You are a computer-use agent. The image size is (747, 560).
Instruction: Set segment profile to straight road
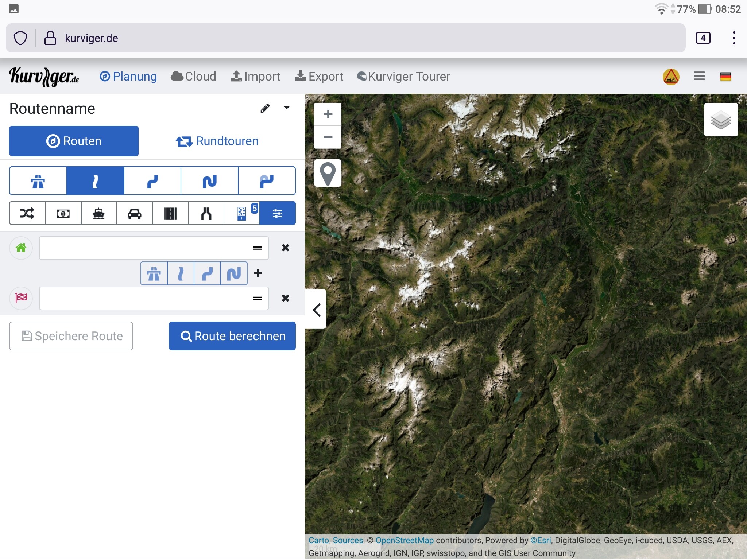(181, 273)
